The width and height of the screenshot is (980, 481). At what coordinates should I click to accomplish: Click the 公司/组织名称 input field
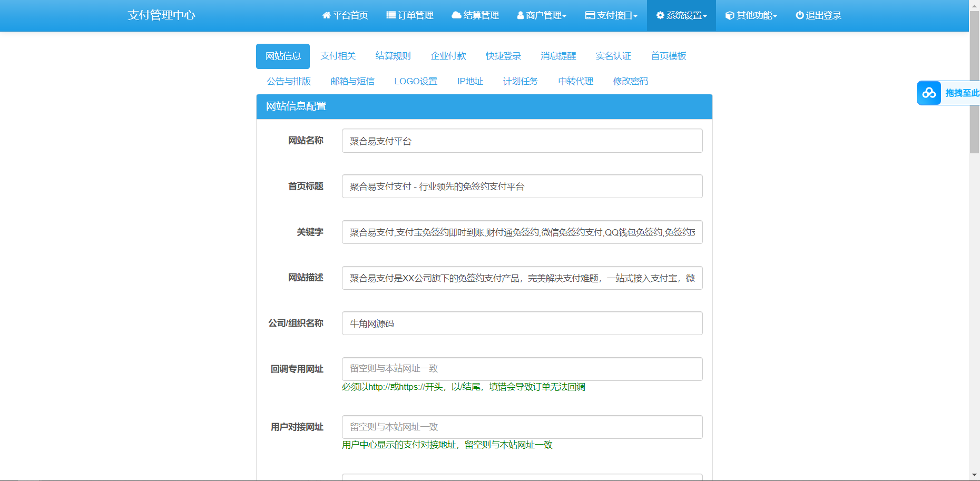pyautogui.click(x=522, y=323)
